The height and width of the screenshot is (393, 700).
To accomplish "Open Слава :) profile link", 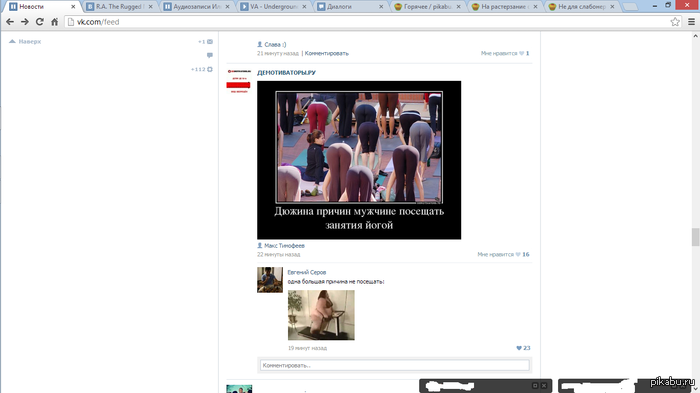I will (x=275, y=44).
